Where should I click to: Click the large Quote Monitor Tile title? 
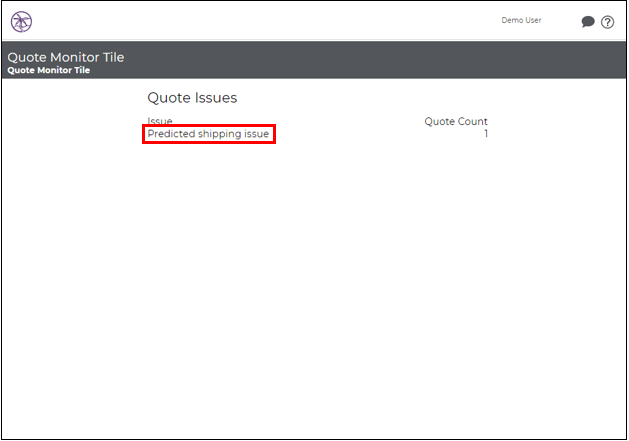pyautogui.click(x=66, y=57)
